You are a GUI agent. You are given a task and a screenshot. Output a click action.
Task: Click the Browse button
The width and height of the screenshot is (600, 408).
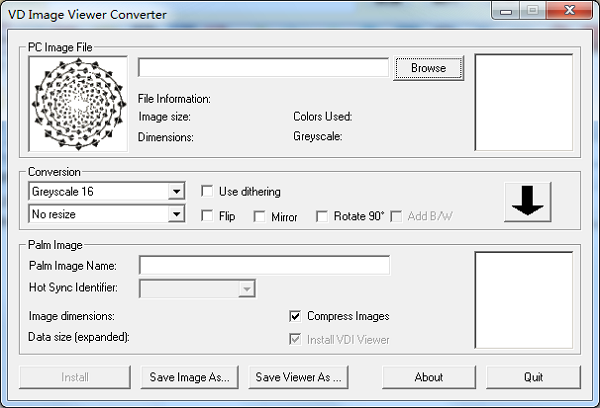429,68
